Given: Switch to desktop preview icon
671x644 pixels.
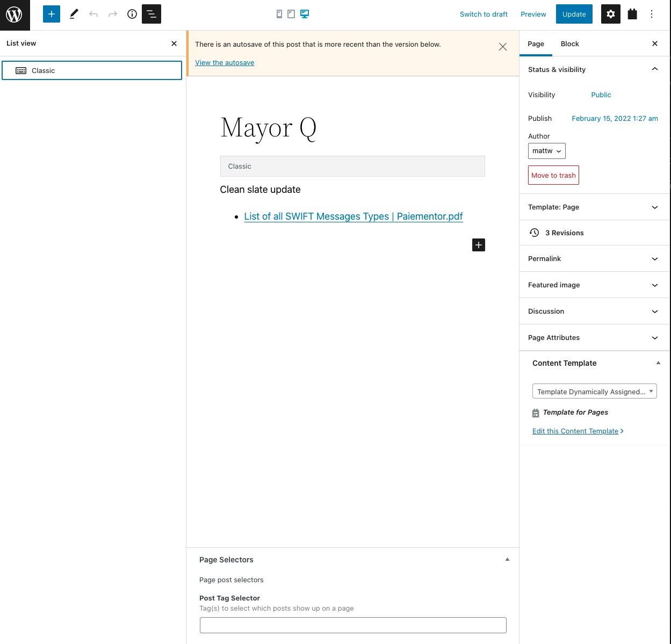Looking at the screenshot, I should [x=305, y=14].
